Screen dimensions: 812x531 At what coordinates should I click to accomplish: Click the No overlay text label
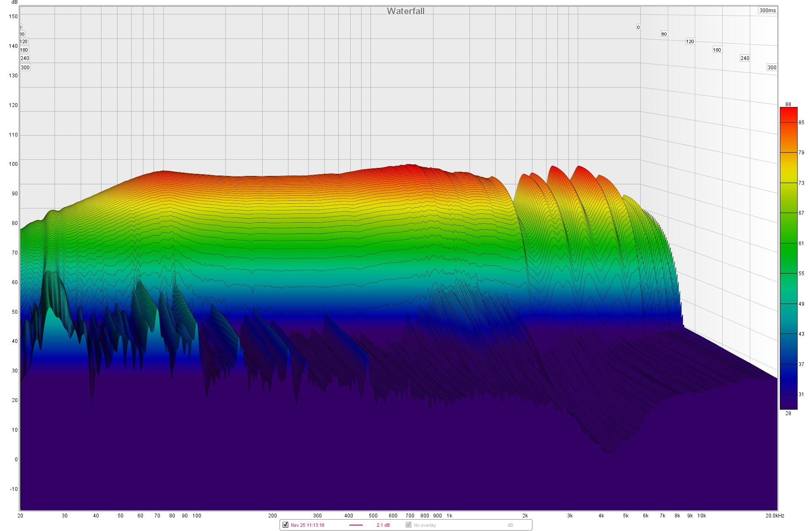[425, 525]
